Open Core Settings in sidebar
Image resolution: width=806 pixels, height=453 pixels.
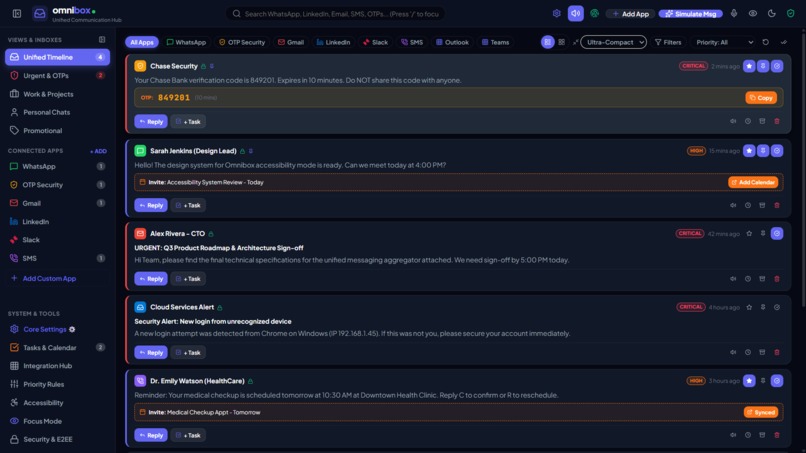click(57, 329)
